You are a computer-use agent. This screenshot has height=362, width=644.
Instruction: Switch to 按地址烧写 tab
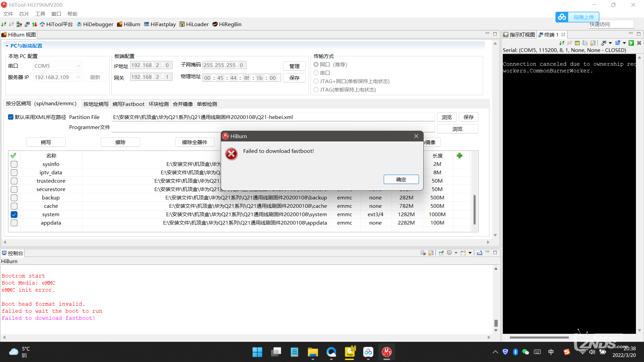click(96, 104)
